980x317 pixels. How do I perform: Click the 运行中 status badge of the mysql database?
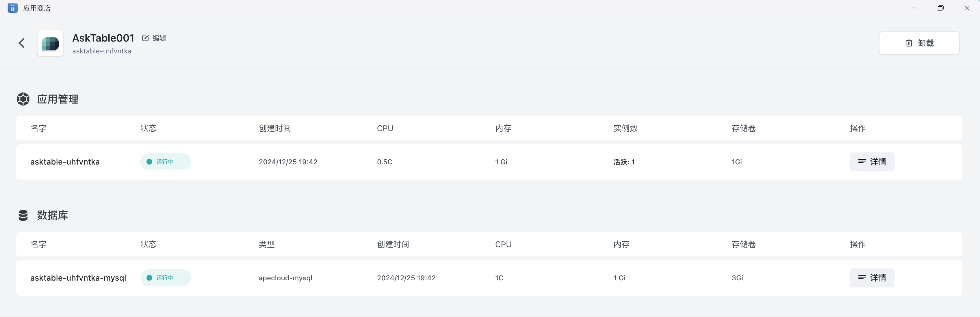(166, 278)
